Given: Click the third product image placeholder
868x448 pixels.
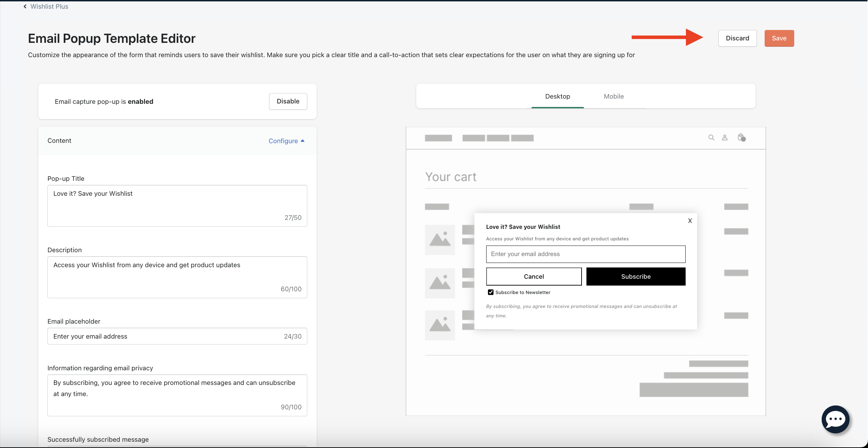Looking at the screenshot, I should [x=440, y=325].
